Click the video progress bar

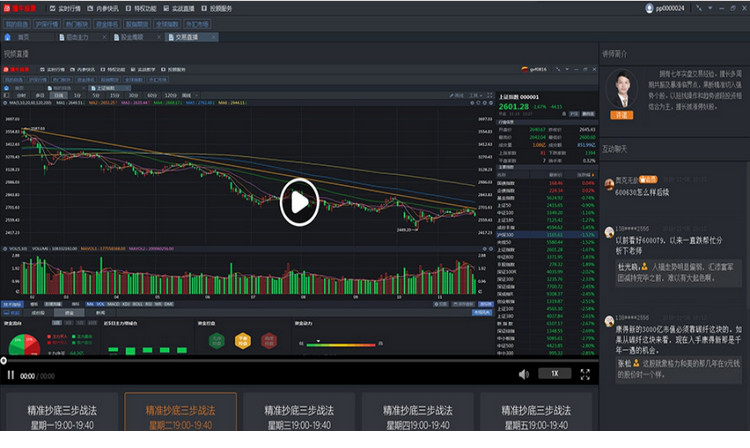300,360
